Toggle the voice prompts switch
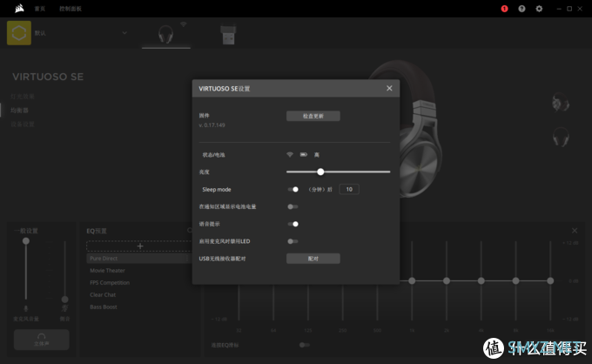592x364 pixels. 293,224
